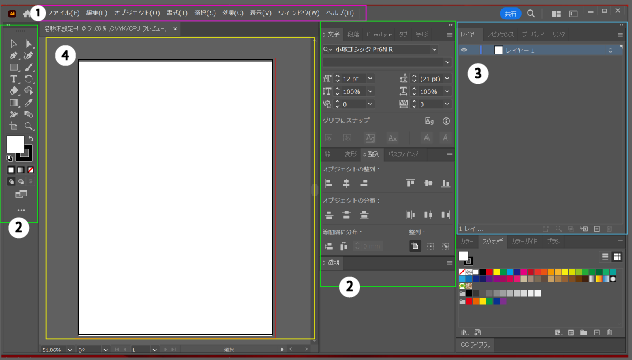This screenshot has width=632, height=360.
Task: Select the Zoom tool
Action: click(28, 126)
